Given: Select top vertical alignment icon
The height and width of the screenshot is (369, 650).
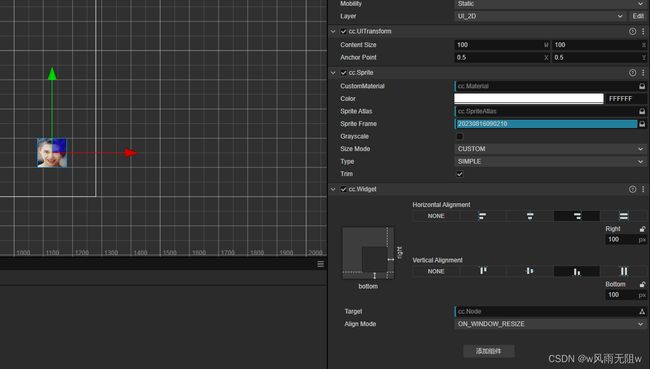Looking at the screenshot, I should (x=483, y=271).
